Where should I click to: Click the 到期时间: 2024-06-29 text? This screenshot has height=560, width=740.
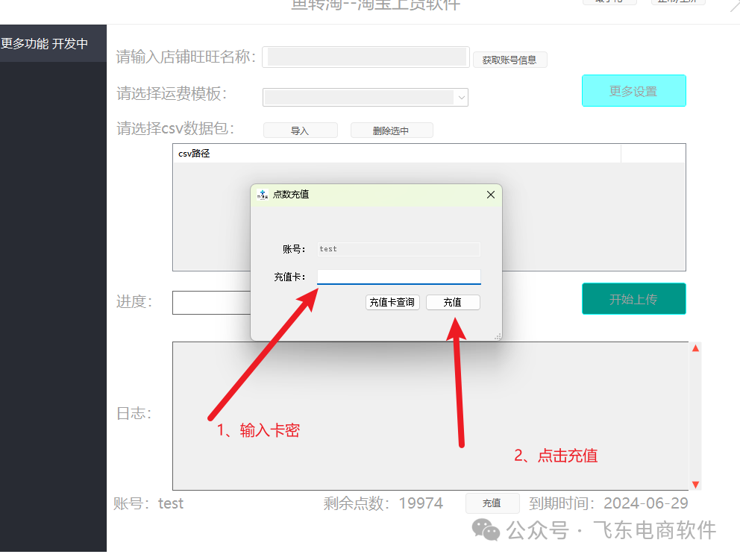(x=608, y=503)
